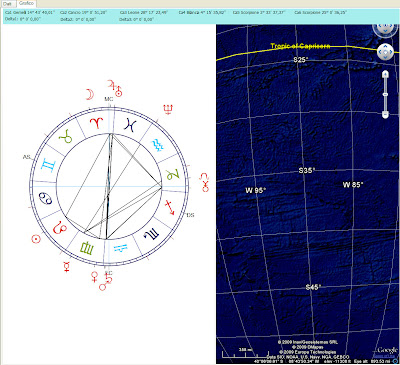Select the Grafico tab
400x365 pixels.
(x=26, y=3)
